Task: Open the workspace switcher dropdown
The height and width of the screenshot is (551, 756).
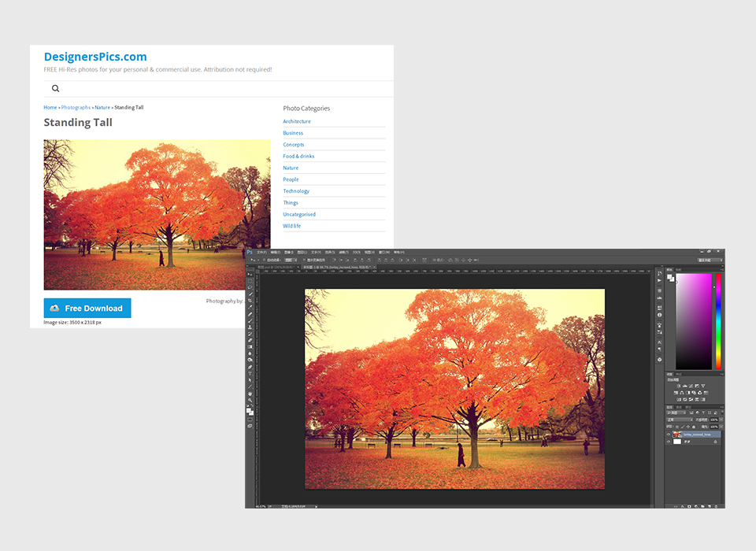Action: click(710, 260)
